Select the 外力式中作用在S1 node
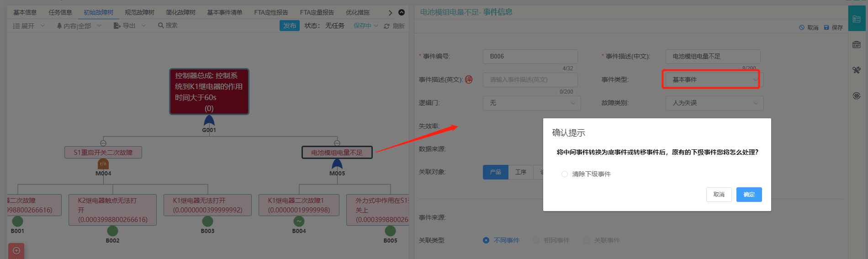 click(x=377, y=210)
